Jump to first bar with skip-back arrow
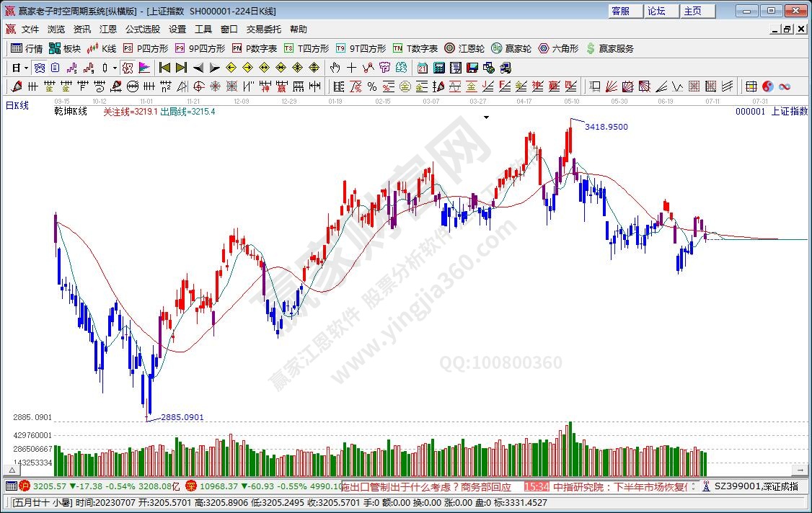This screenshot has height=513, width=812. point(165,68)
